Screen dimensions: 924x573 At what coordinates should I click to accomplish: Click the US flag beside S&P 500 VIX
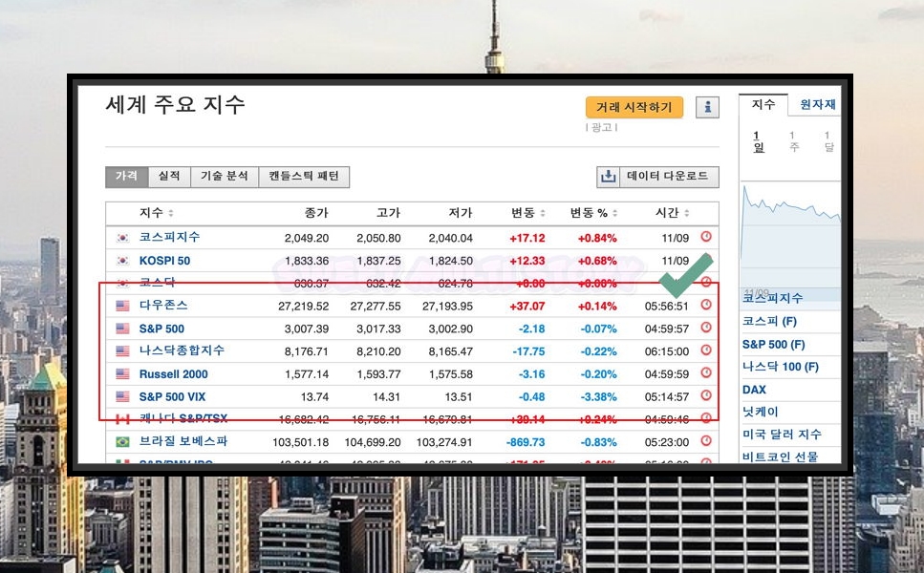(x=122, y=396)
